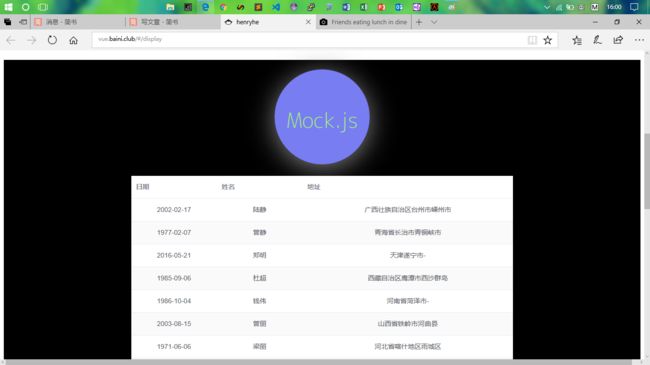Image resolution: width=650 pixels, height=365 pixels.
Task: Switch to the Friends eating lunch tab
Action: pos(364,22)
